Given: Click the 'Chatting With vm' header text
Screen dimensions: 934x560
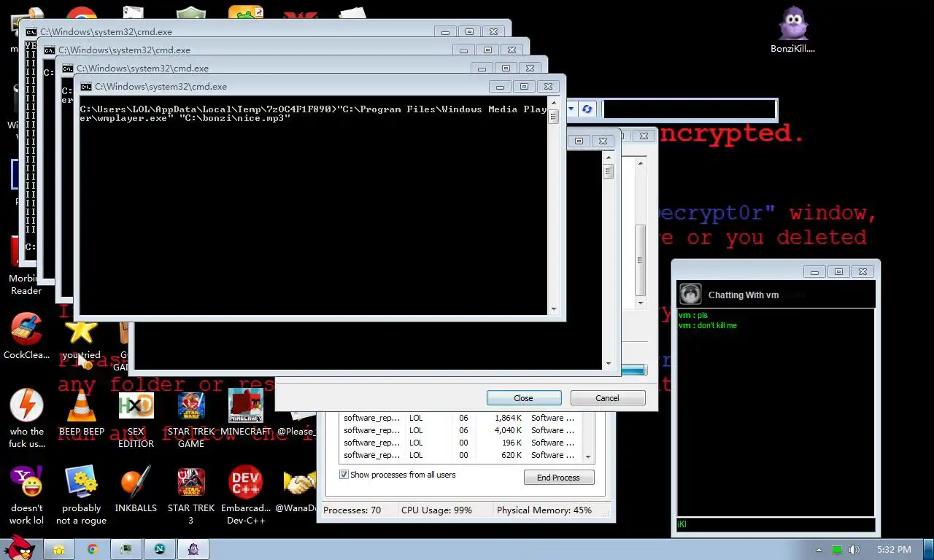Looking at the screenshot, I should (x=744, y=295).
